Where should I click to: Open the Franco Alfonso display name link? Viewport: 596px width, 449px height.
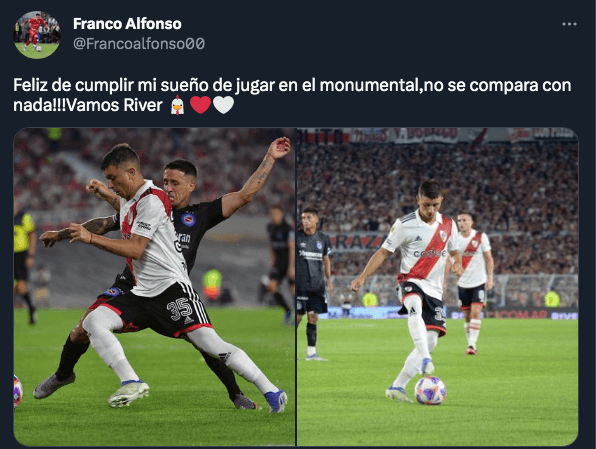[127, 24]
